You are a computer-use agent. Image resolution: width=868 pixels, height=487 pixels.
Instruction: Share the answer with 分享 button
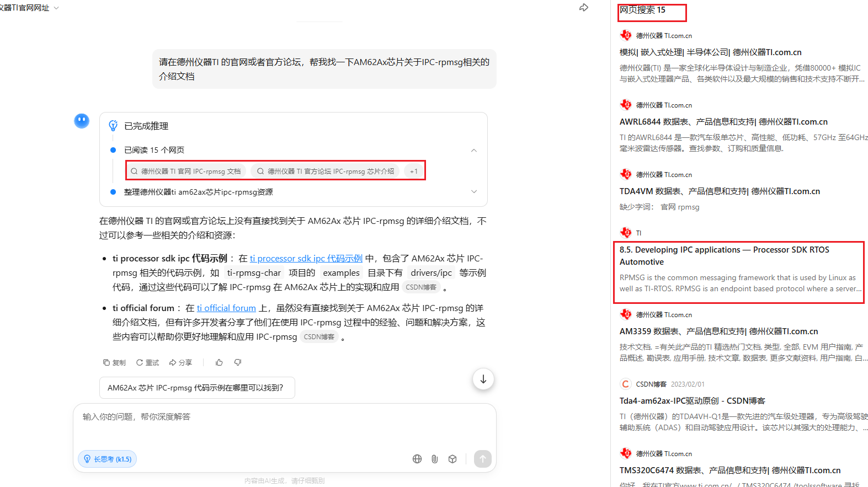[x=180, y=362]
